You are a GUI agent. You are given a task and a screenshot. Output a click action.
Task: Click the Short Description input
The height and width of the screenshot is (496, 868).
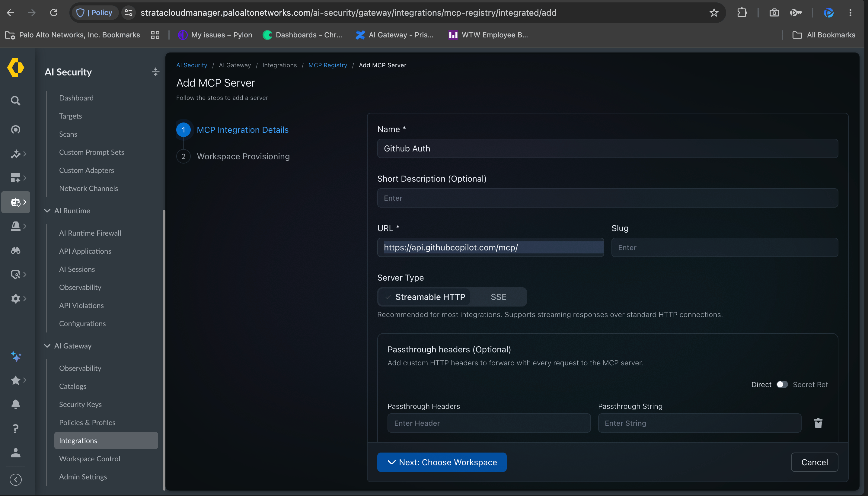[607, 198]
